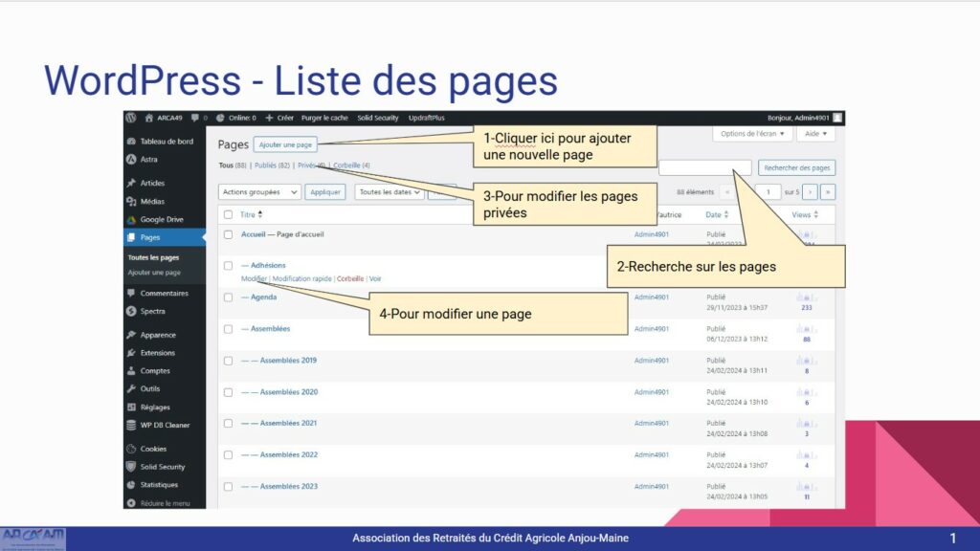Click the Ajouter une page button
This screenshot has width=980, height=551.
(286, 144)
